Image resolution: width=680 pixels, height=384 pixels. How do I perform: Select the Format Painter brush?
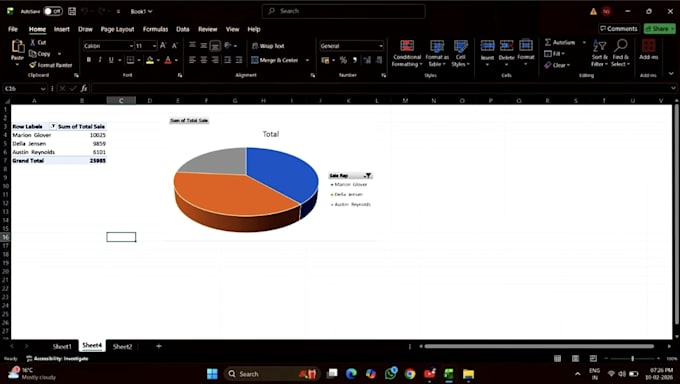coord(33,65)
